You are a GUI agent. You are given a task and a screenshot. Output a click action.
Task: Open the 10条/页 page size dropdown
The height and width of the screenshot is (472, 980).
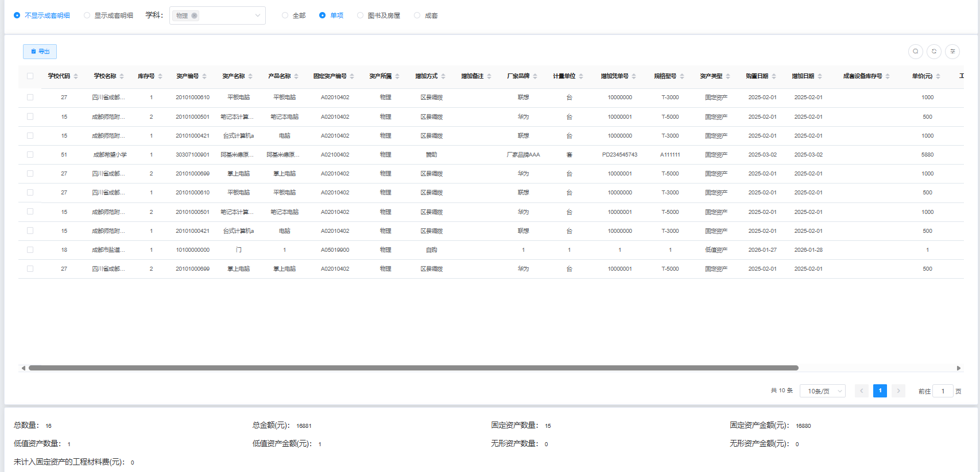click(x=823, y=391)
